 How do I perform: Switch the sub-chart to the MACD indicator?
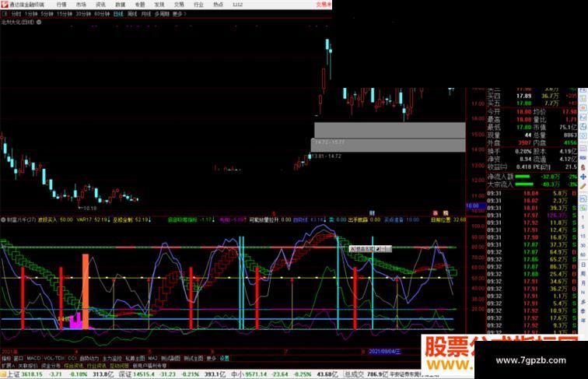(33, 358)
